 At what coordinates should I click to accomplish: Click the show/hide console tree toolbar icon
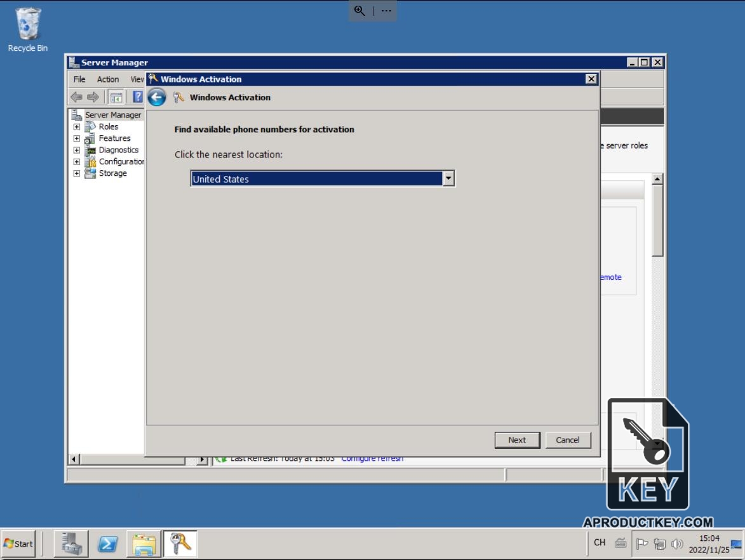(116, 97)
